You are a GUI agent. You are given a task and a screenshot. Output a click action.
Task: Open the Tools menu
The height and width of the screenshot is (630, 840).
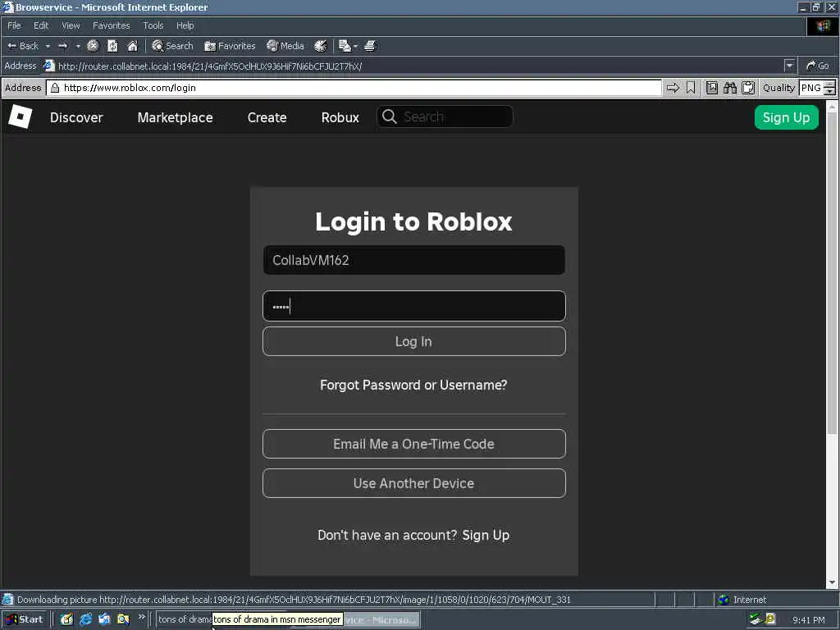click(153, 25)
